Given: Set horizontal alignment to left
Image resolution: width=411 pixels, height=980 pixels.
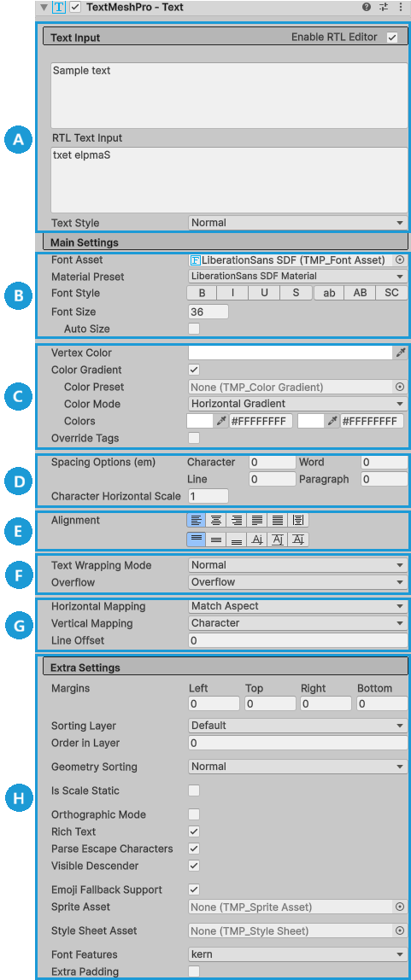Looking at the screenshot, I should (x=197, y=520).
